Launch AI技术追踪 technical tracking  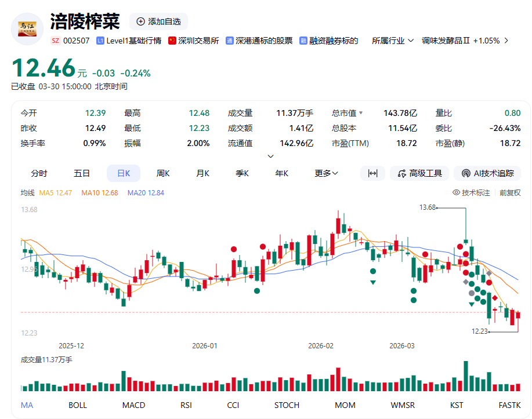pyautogui.click(x=487, y=173)
